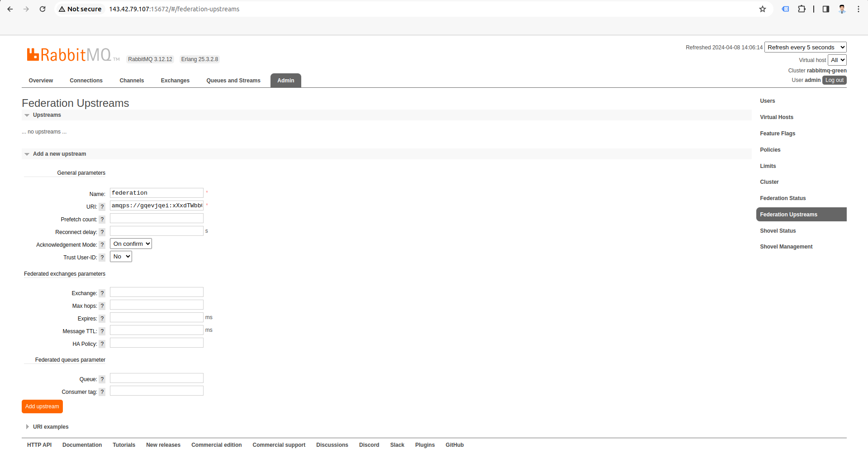Open browser extensions puzzle icon
The width and height of the screenshot is (868, 459).
802,9
